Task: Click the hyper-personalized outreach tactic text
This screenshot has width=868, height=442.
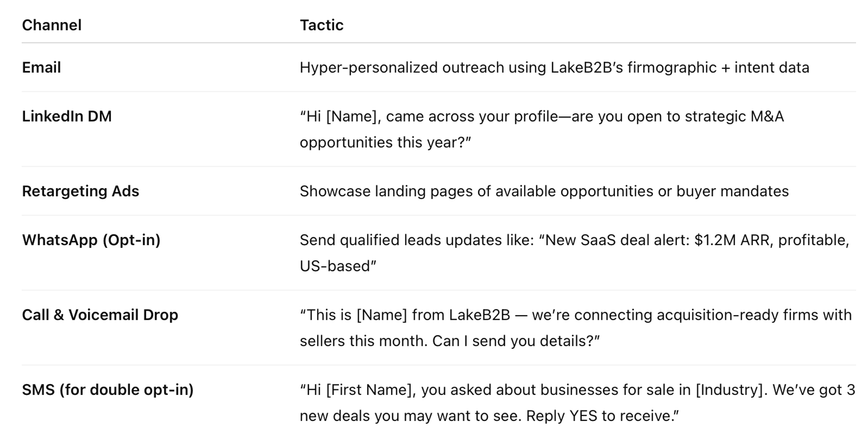Action: 554,67
